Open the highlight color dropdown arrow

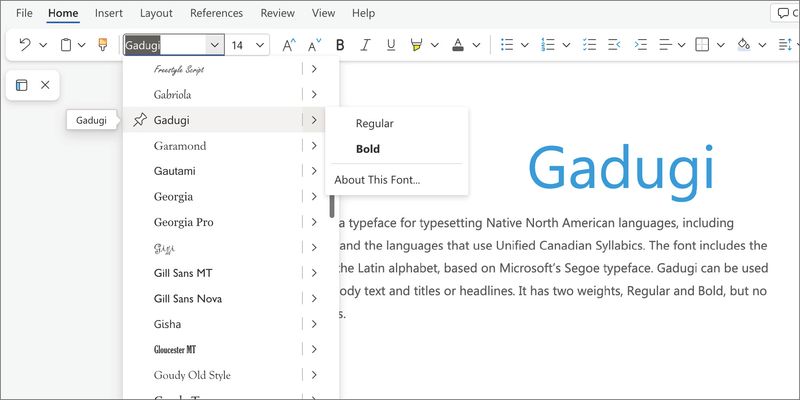click(x=435, y=45)
